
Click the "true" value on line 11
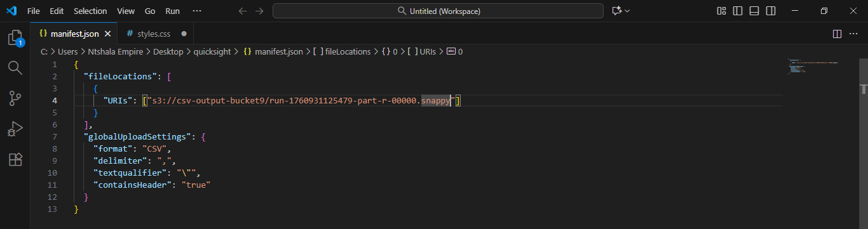coord(196,185)
